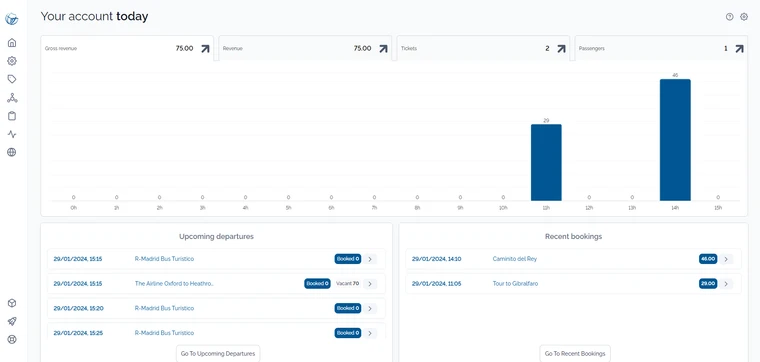Click Go To Upcoming Departures button
This screenshot has width=760, height=362.
(x=218, y=354)
